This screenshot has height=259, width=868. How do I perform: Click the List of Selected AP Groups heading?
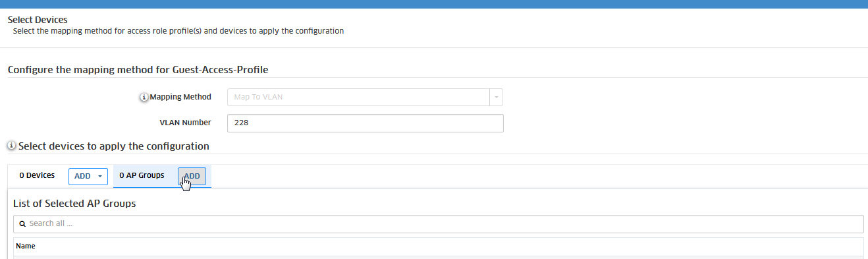(x=74, y=204)
